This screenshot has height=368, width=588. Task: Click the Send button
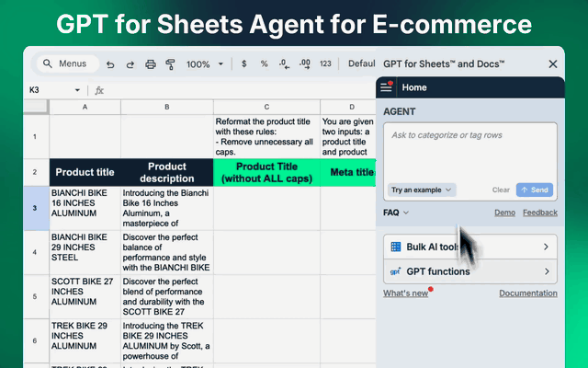tap(535, 190)
